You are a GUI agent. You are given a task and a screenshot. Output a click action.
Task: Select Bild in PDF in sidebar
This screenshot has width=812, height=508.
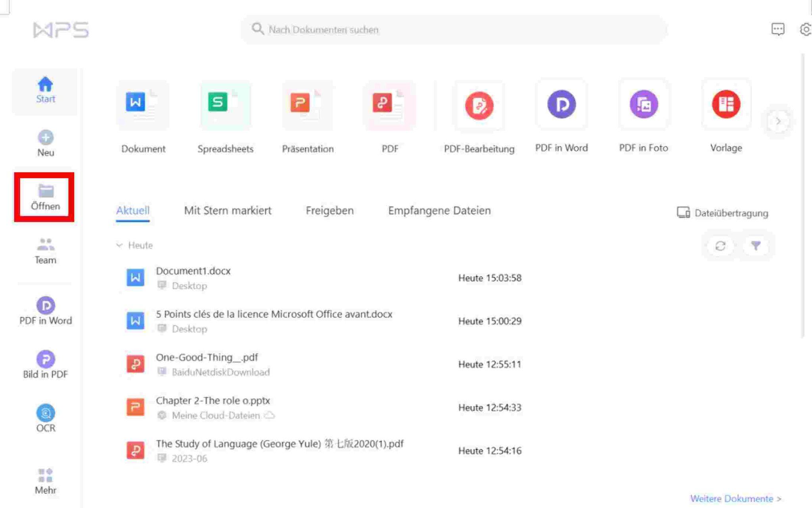[46, 365]
